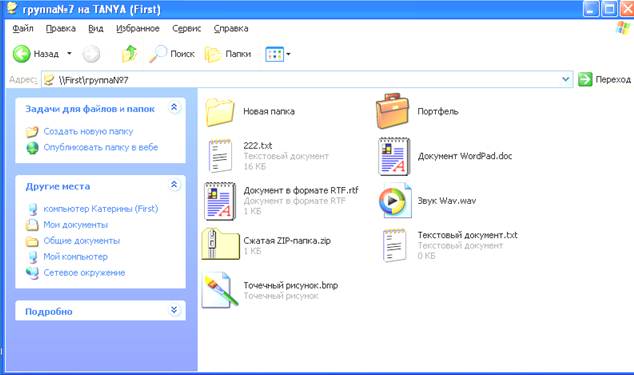Click the folder icon of Папки button
This screenshot has width=634, height=375.
click(213, 54)
